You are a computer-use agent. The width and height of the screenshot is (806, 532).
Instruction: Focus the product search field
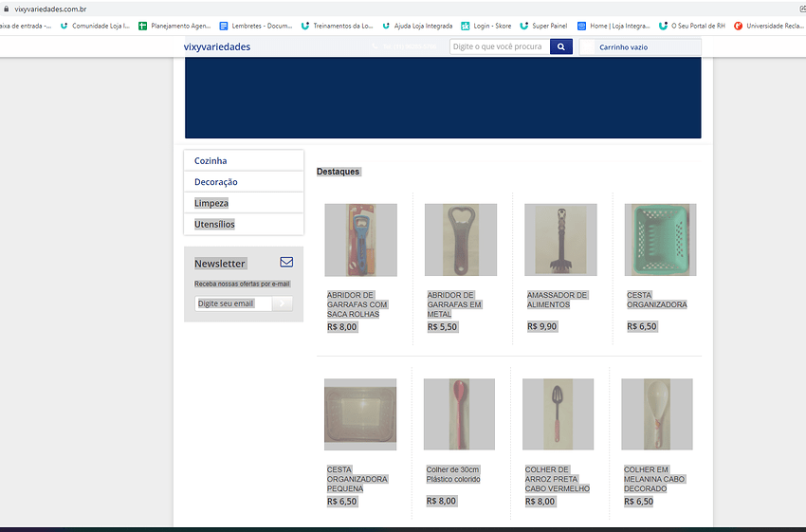click(500, 46)
